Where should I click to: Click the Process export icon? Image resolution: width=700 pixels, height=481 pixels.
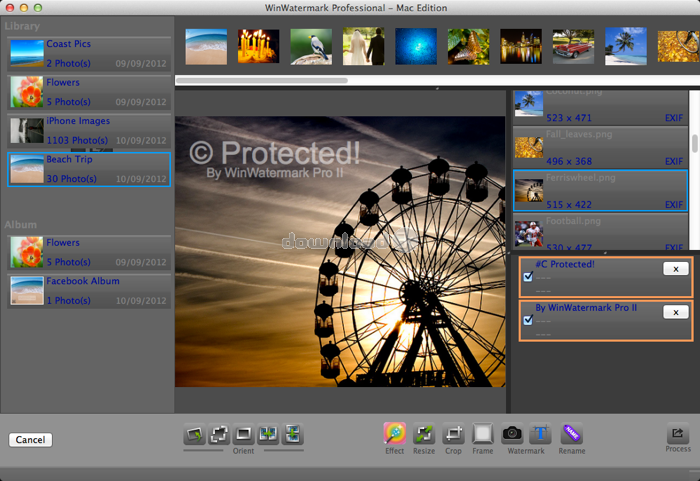tap(678, 432)
